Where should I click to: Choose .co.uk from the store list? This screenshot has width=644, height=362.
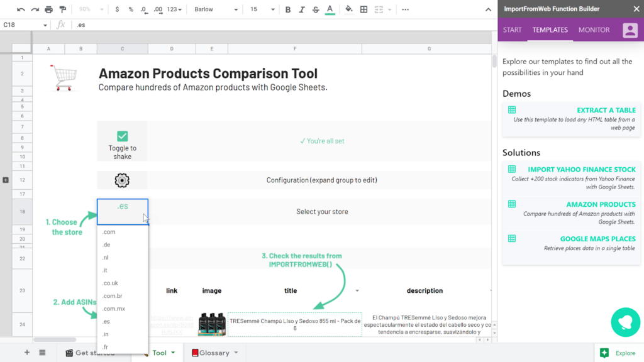click(110, 283)
